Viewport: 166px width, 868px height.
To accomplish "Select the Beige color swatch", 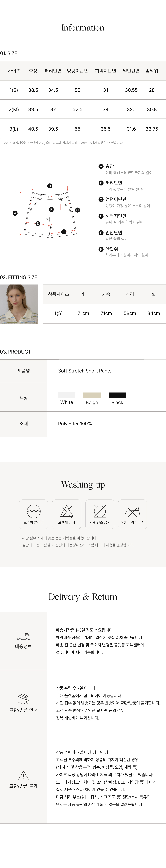I will 92,395.
